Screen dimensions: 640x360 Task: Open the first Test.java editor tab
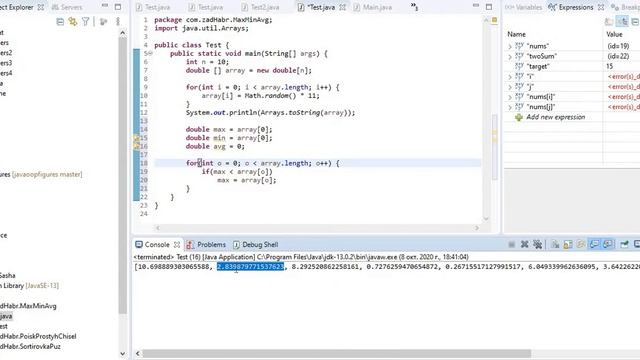click(153, 7)
